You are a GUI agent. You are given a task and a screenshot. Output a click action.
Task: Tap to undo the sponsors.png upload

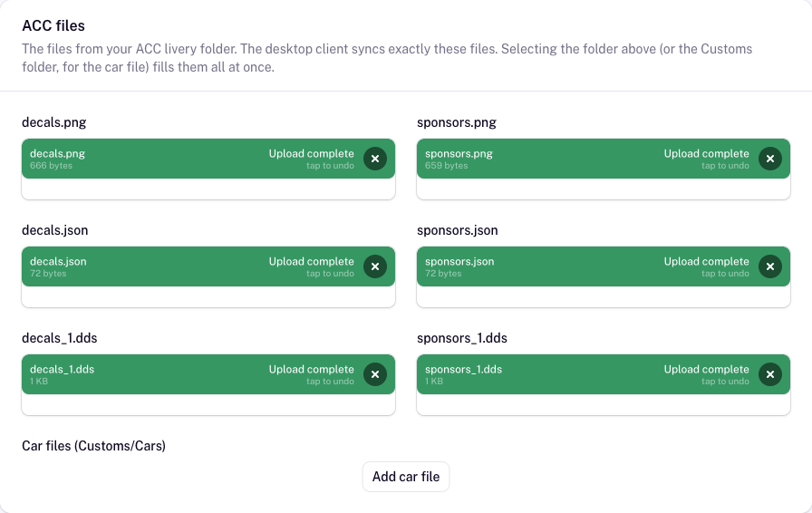pyautogui.click(x=725, y=166)
